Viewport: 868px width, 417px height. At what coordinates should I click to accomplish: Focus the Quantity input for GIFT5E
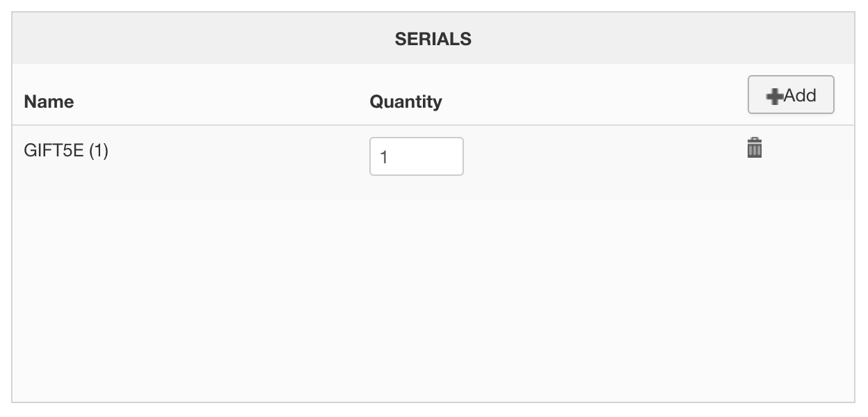pyautogui.click(x=416, y=156)
